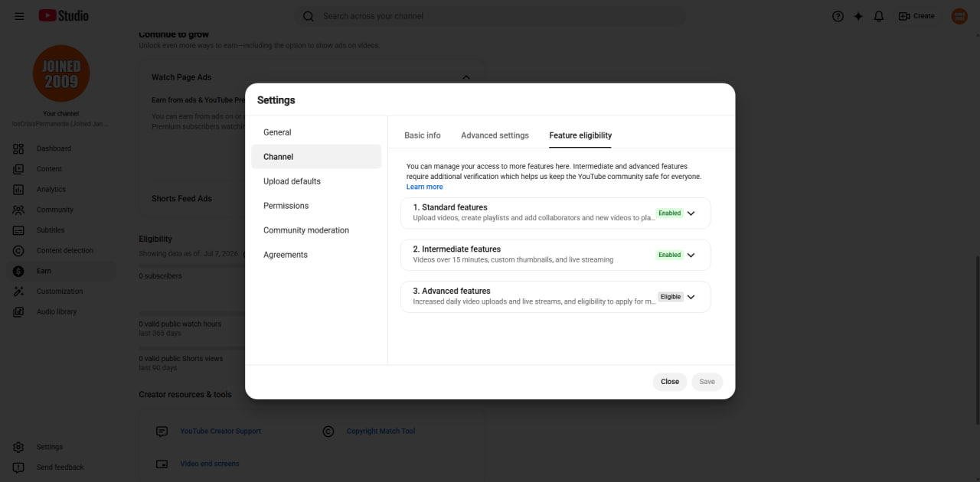Screen dimensions: 980x482
Task: Open the Video end screens link
Action: pos(210,464)
